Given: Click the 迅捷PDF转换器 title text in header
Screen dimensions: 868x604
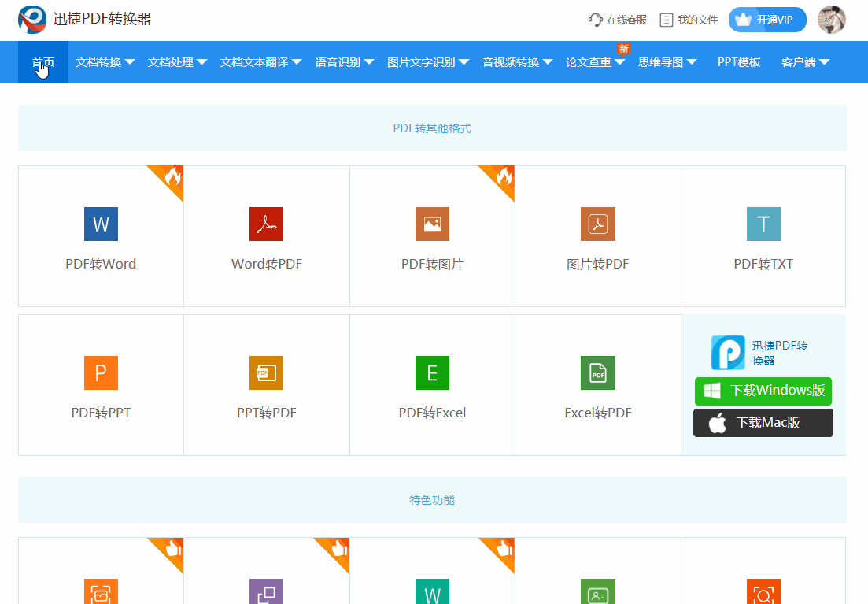Looking at the screenshot, I should pyautogui.click(x=102, y=19).
